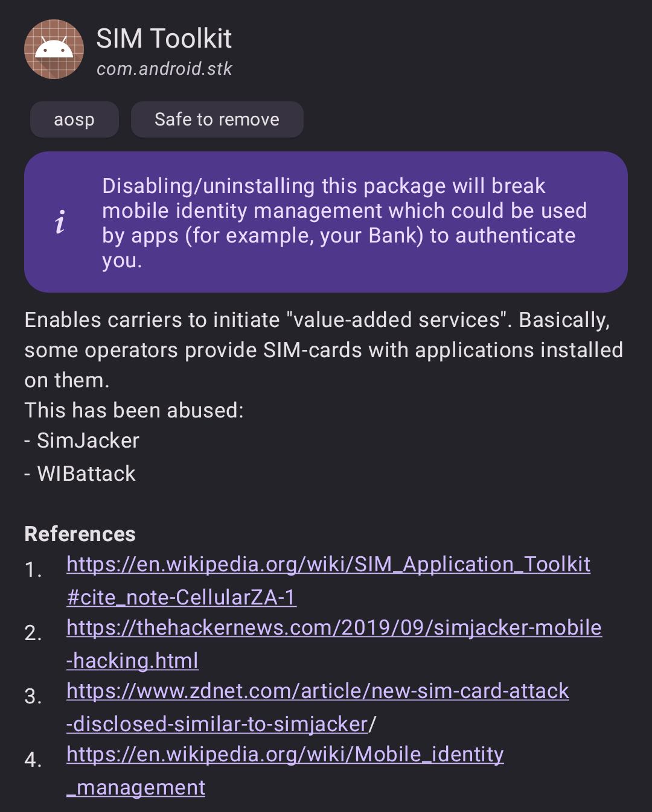Click the purple disabling warning banner text
Viewport: 652px width, 812px height.
pyautogui.click(x=344, y=223)
